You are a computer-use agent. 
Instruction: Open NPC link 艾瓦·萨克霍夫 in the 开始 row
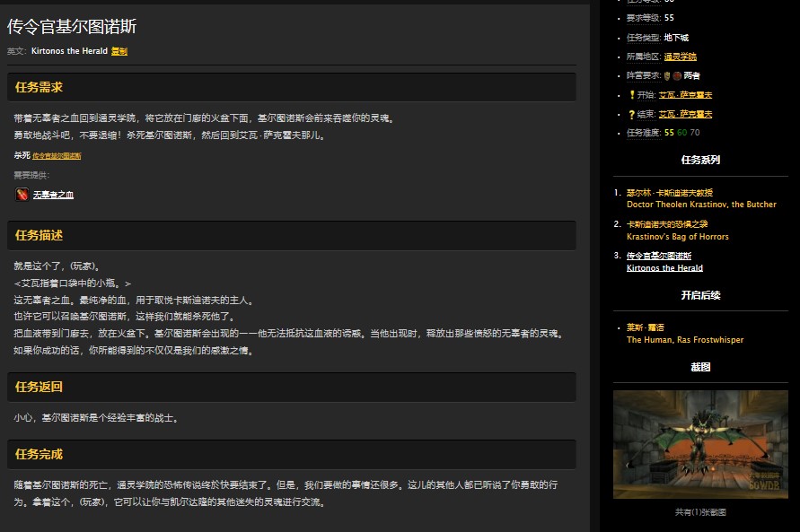coord(684,94)
